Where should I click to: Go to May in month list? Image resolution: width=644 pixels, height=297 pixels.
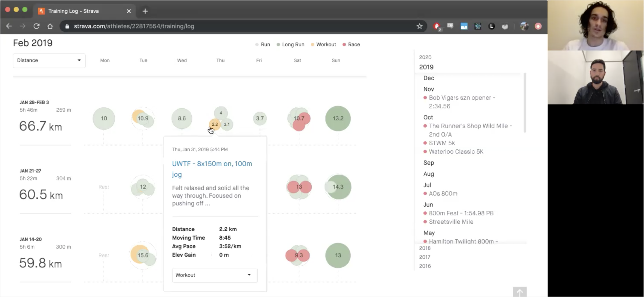[x=429, y=233]
